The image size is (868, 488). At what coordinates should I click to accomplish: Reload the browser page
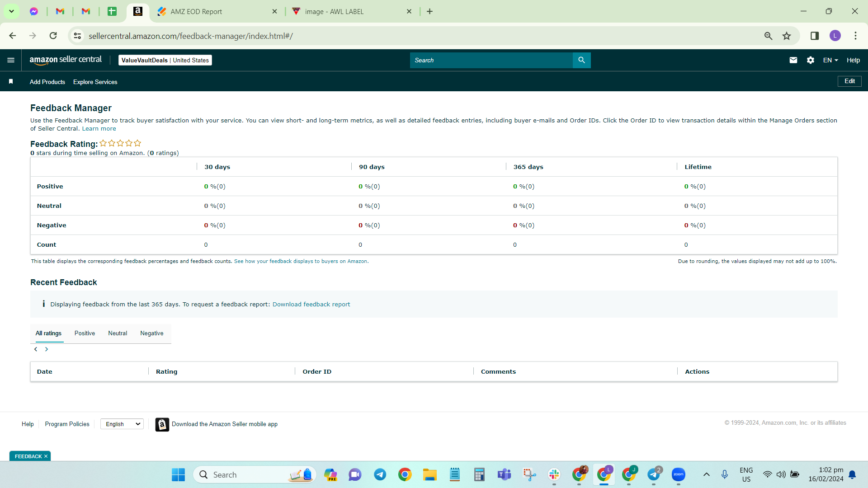tap(53, 36)
